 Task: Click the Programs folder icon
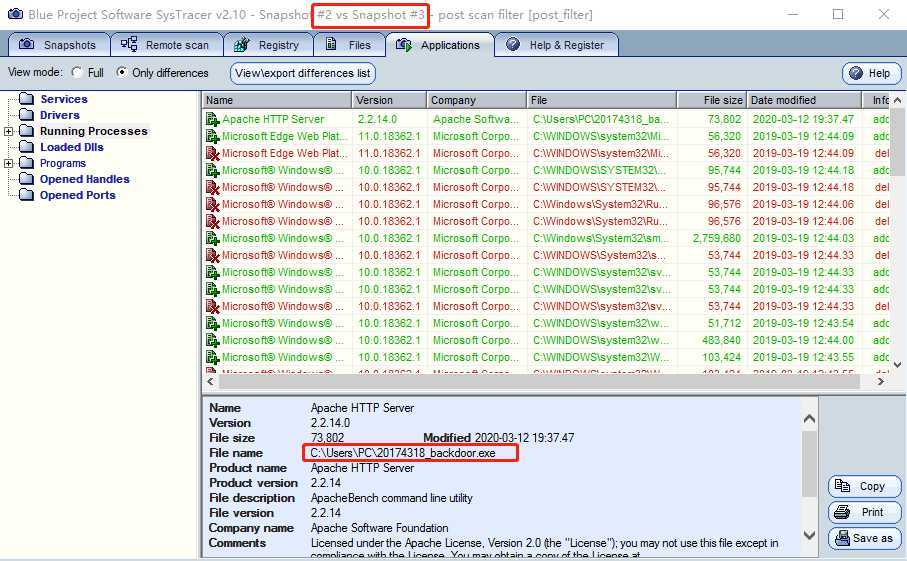27,163
